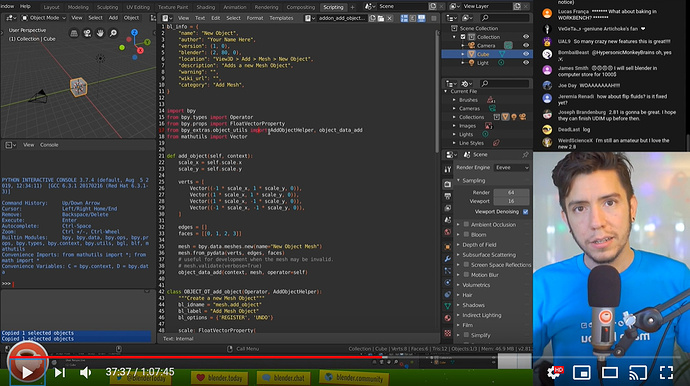Image resolution: width=690 pixels, height=386 pixels.
Task: Toggle word wrap in text editor
Action: tap(413, 18)
